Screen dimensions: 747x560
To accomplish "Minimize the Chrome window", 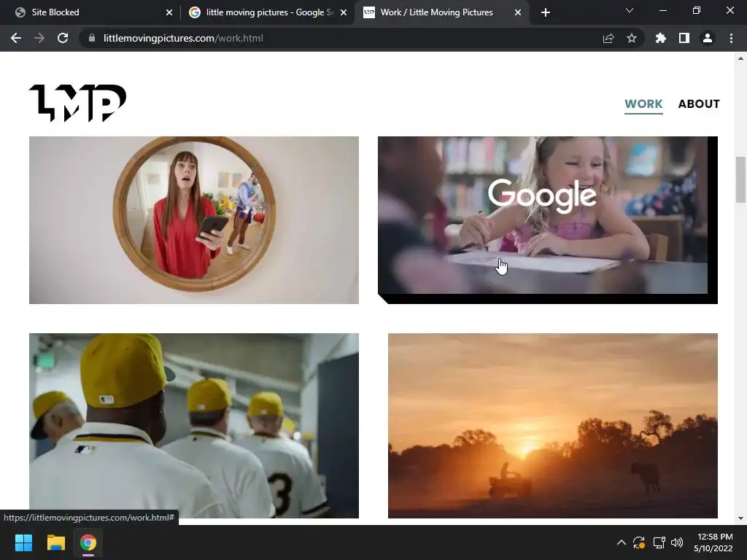I will pos(662,10).
